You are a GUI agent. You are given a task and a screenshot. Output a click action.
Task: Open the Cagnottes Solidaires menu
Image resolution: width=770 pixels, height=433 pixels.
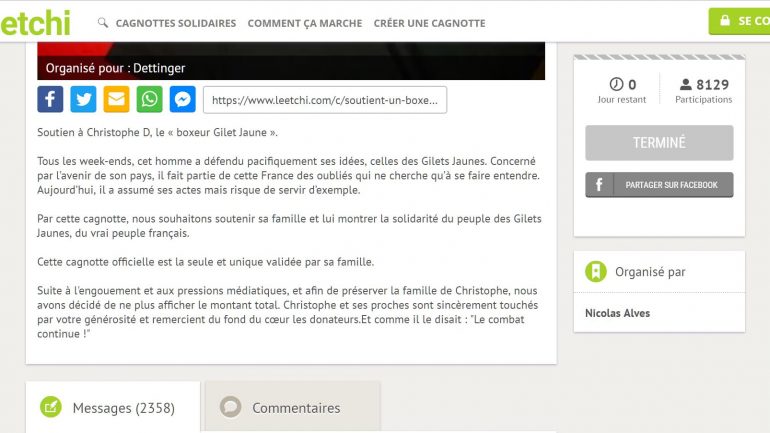[x=176, y=23]
